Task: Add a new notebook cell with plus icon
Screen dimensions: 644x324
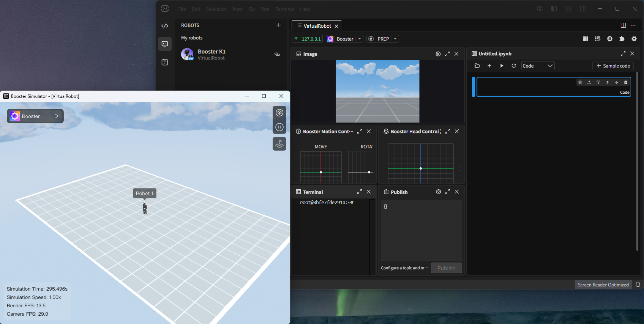Action: pos(489,66)
